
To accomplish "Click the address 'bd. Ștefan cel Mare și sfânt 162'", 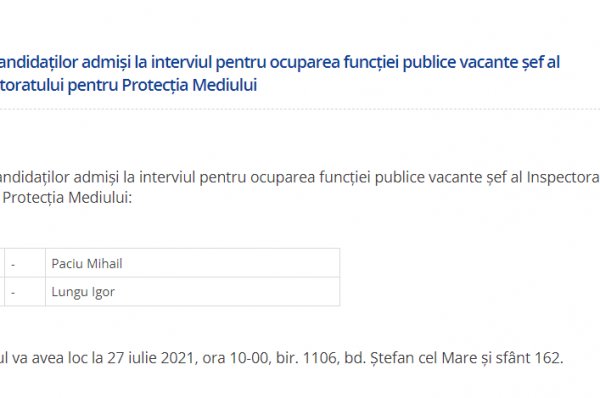I will click(x=452, y=358).
